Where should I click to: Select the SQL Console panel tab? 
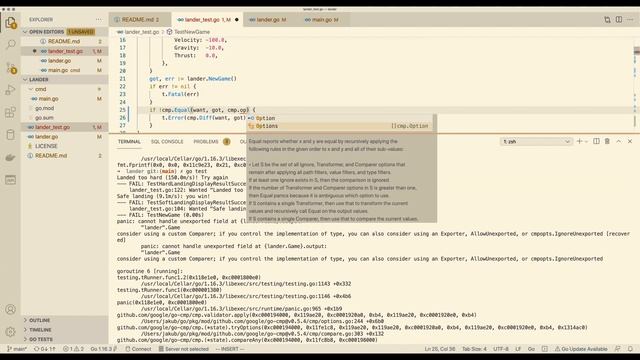[x=167, y=142]
